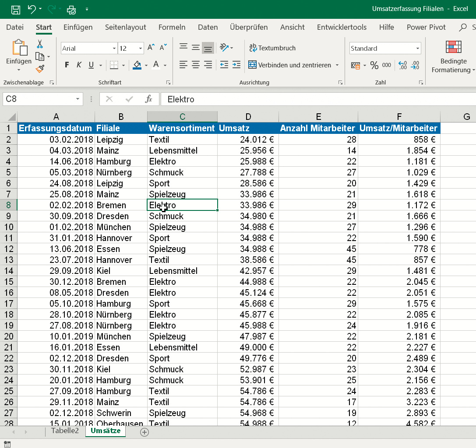Image resolution: width=476 pixels, height=448 pixels.
Task: Toggle Textumbruch wrap text
Action: coord(272,48)
